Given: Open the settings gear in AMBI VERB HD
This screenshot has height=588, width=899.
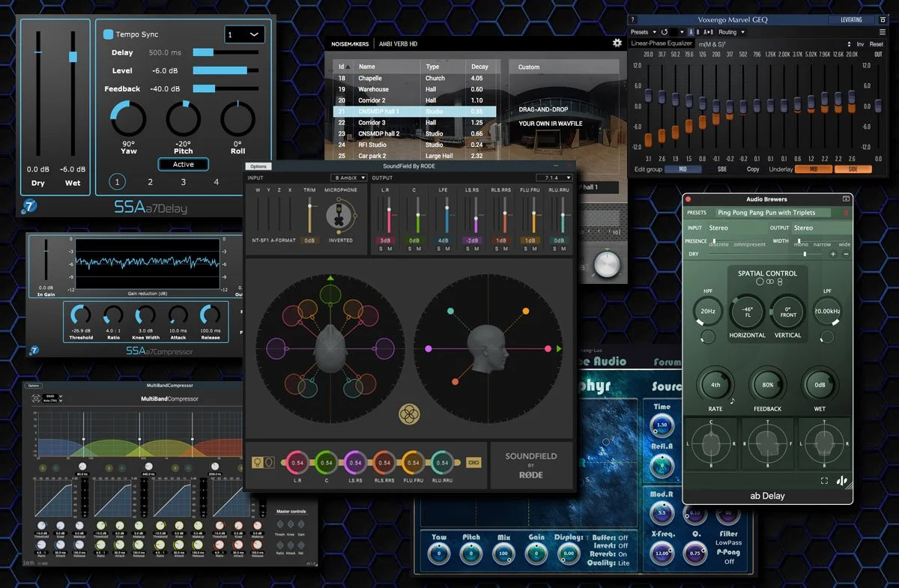Looking at the screenshot, I should pos(617,43).
